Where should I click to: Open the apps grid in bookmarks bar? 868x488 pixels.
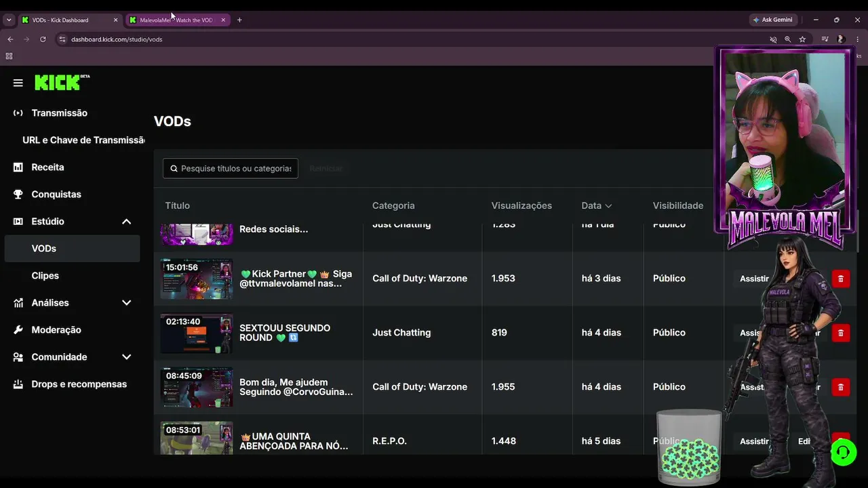9,56
